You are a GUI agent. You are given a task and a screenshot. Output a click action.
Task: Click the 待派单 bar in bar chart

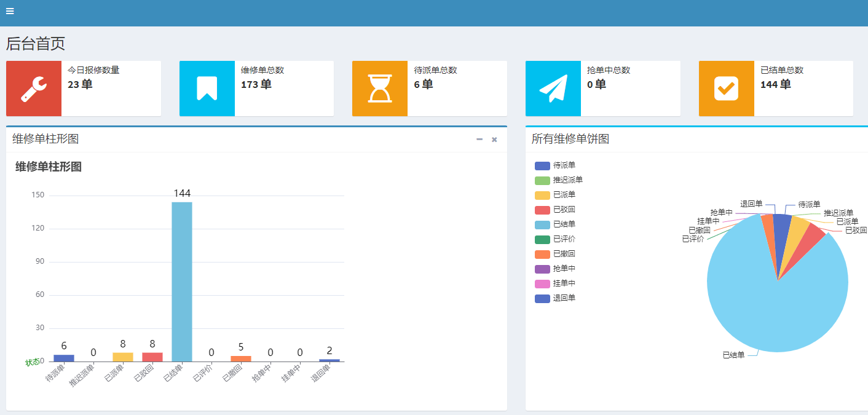point(64,358)
